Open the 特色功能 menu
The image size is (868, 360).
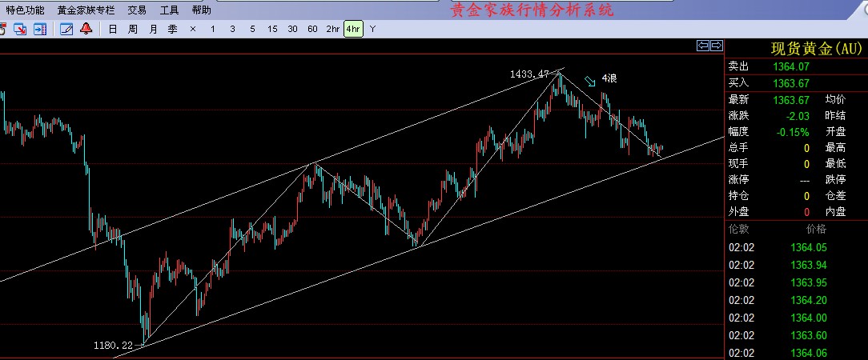pyautogui.click(x=26, y=10)
